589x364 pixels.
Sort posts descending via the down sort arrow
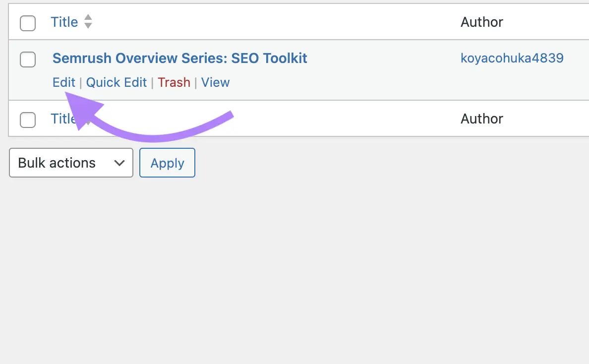(88, 25)
